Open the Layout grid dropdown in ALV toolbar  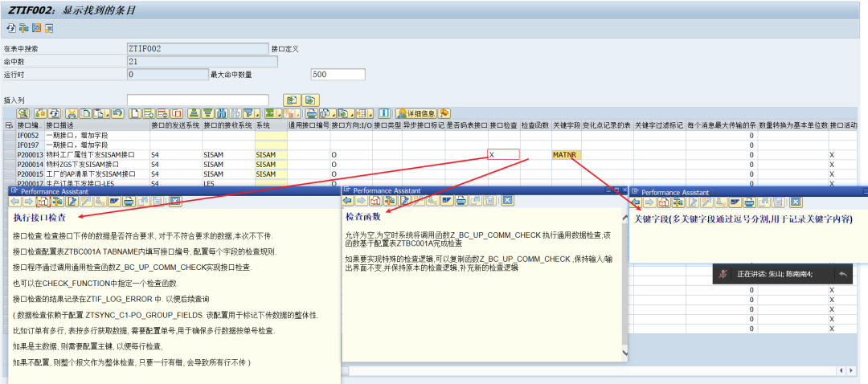pos(371,113)
